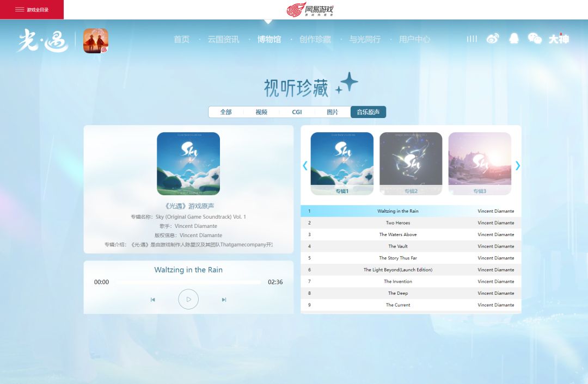Switch to the 全部 tab
Image resolution: width=588 pixels, height=384 pixels.
[x=226, y=112]
